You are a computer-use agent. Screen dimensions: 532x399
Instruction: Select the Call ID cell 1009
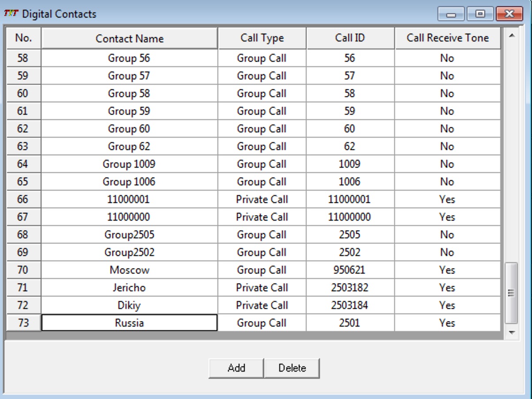click(350, 164)
